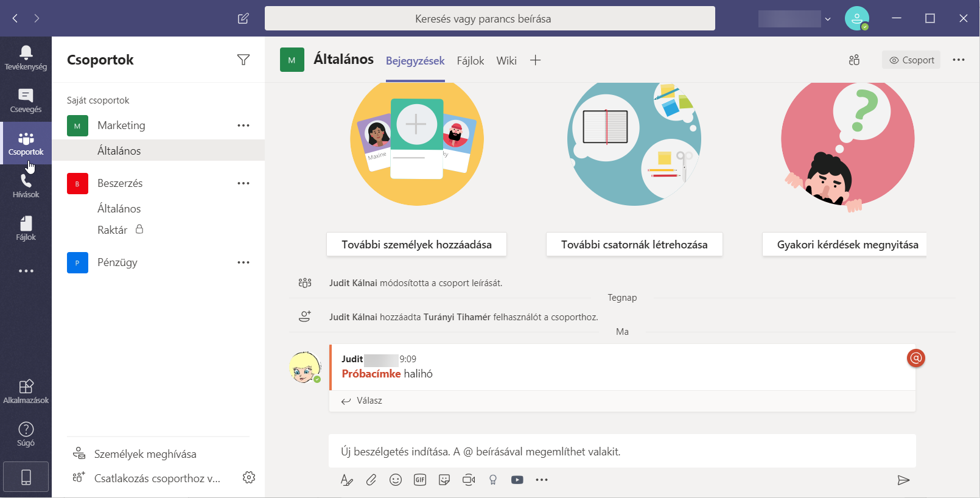The width and height of the screenshot is (980, 498).
Task: Expand the account dropdown arrow in title bar
Action: (828, 19)
